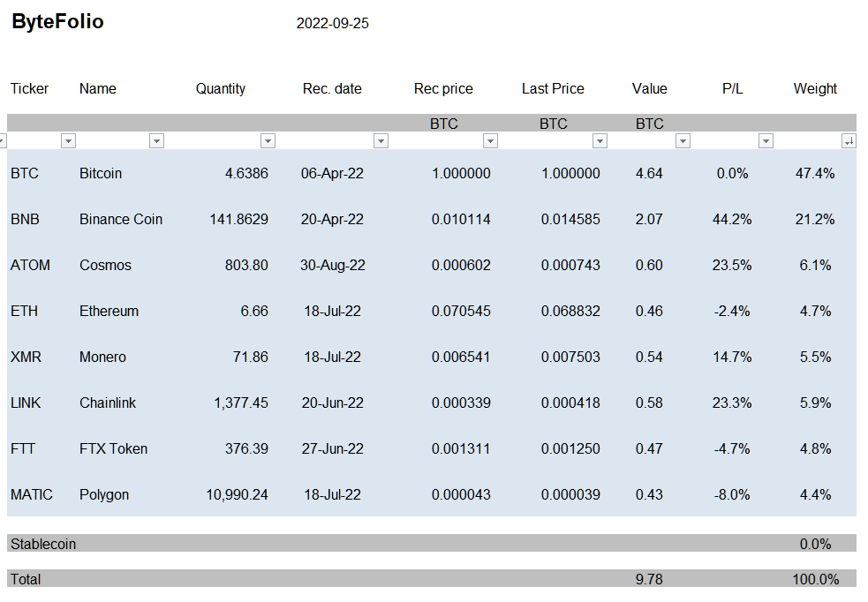Screen dimensions: 868x602
Task: Select the MATIC ticker cell
Action: [x=32, y=494]
